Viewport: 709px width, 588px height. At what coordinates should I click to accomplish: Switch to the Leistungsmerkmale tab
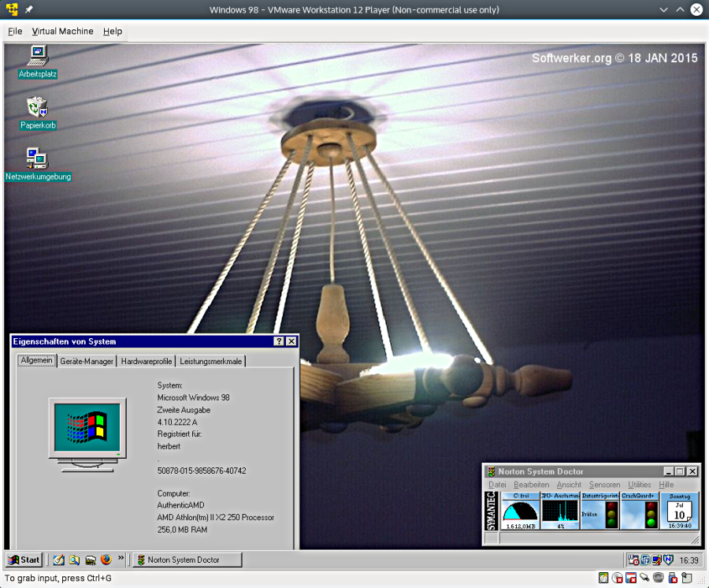coord(210,361)
